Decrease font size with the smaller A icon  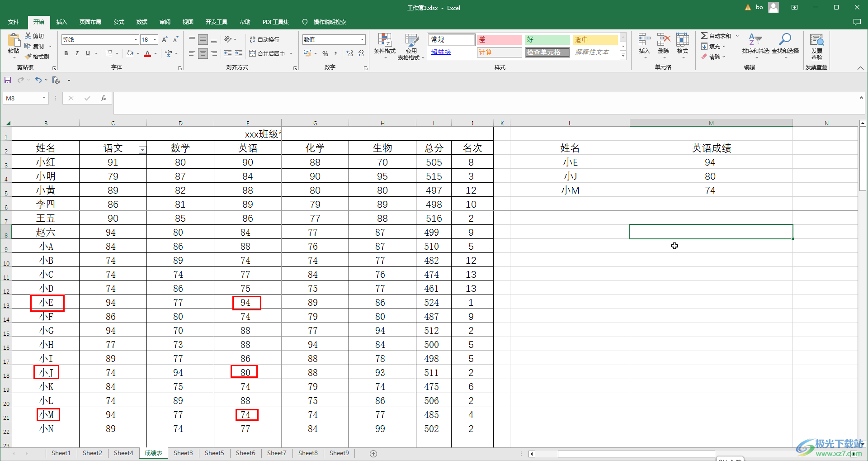(175, 40)
